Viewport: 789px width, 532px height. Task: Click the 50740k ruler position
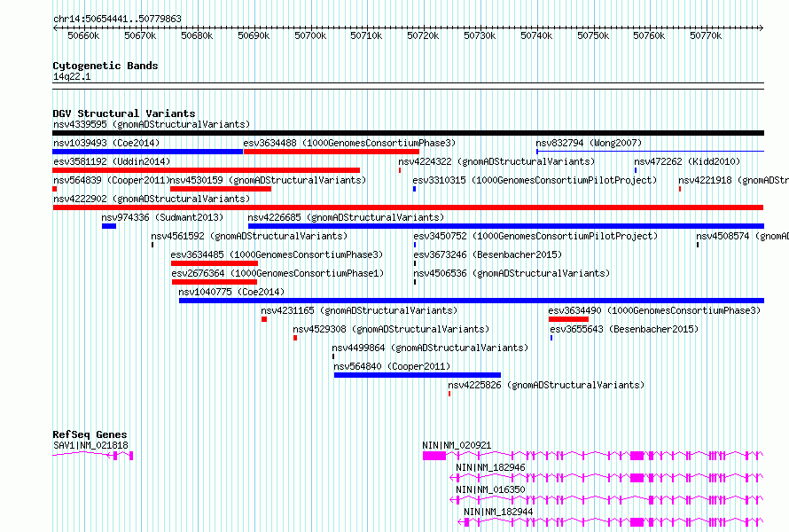click(x=536, y=35)
